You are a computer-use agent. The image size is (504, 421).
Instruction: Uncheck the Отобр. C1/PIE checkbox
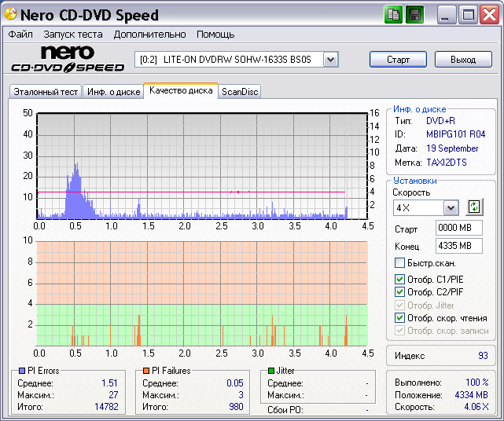coord(399,280)
